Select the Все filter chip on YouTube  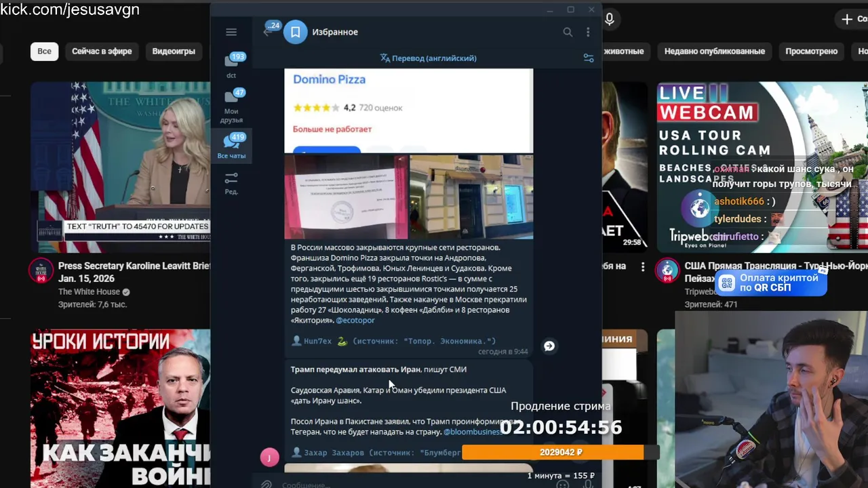coord(44,51)
